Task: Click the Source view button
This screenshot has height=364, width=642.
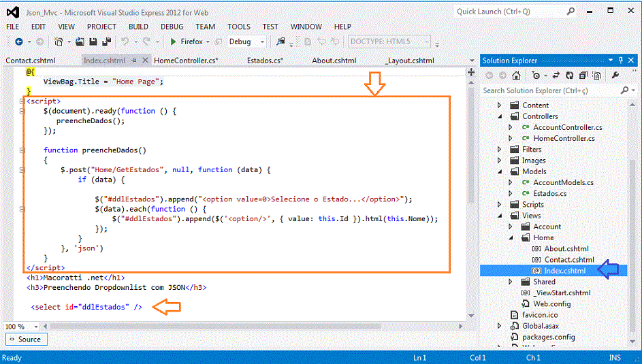Action: click(26, 339)
